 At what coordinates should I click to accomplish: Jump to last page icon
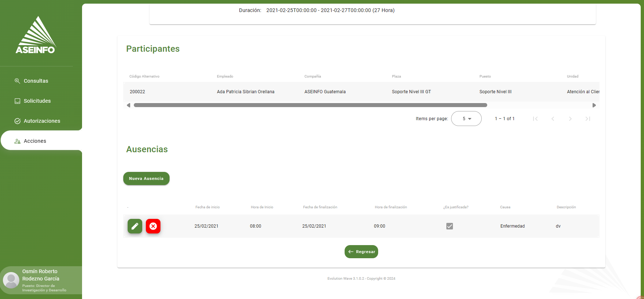coord(588,119)
